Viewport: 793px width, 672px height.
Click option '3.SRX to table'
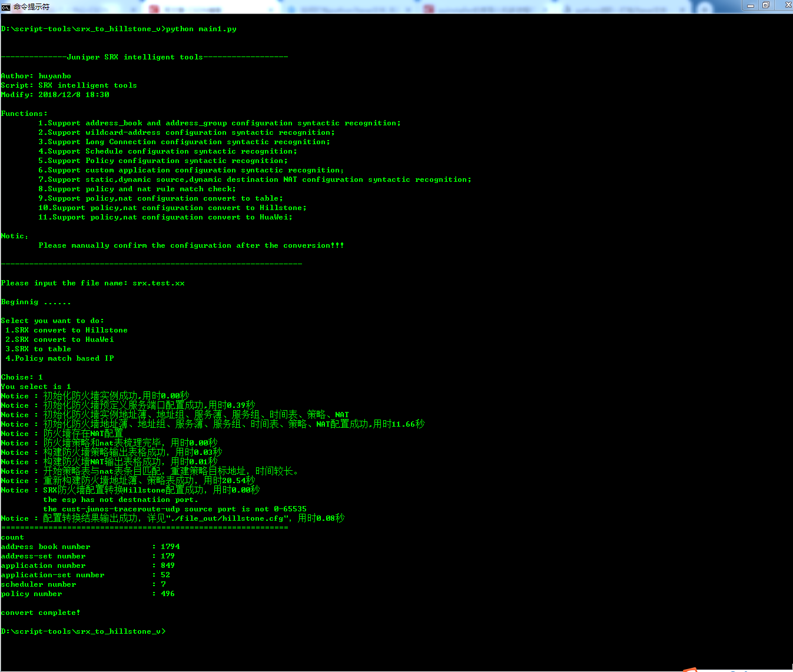coord(38,349)
